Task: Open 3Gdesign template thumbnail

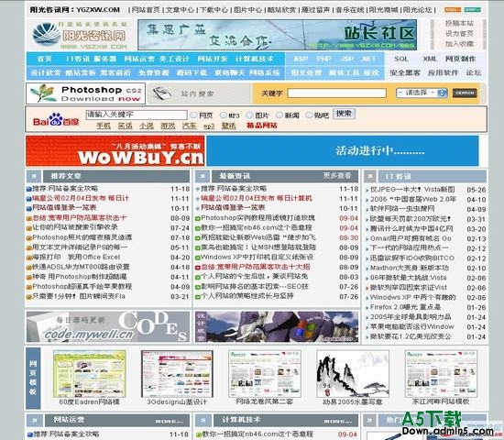Action: 177,374
